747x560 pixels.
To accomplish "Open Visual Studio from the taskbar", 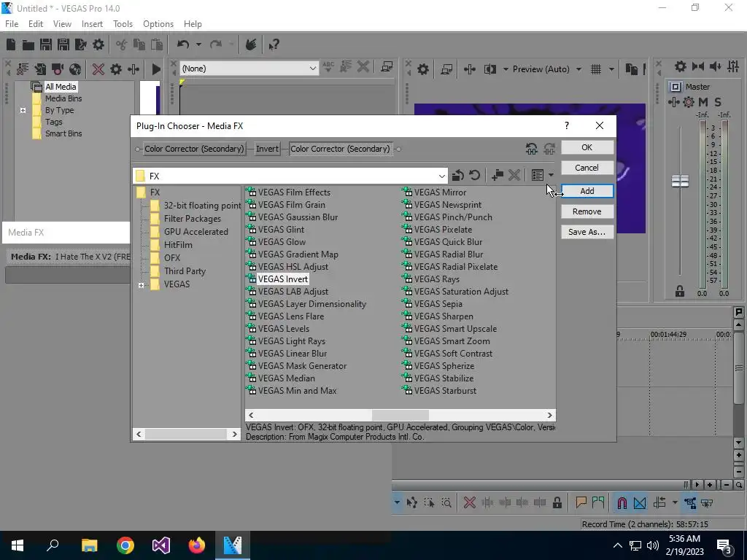I will (x=161, y=545).
